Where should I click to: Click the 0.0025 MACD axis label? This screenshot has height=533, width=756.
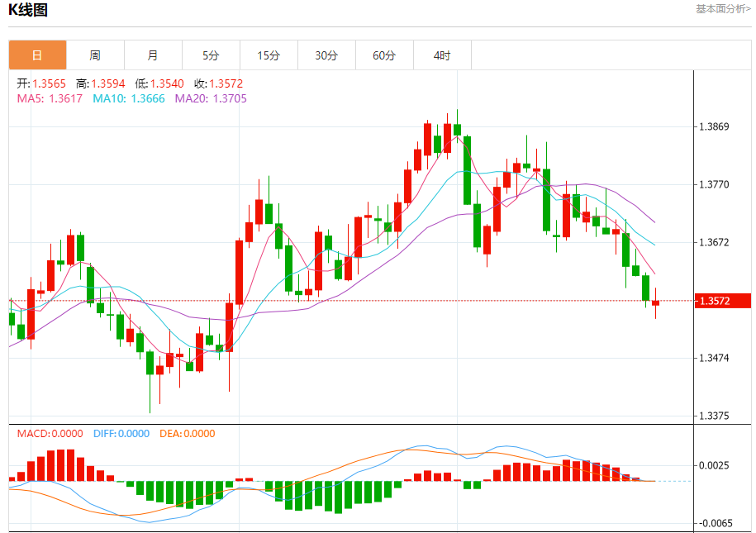click(714, 465)
